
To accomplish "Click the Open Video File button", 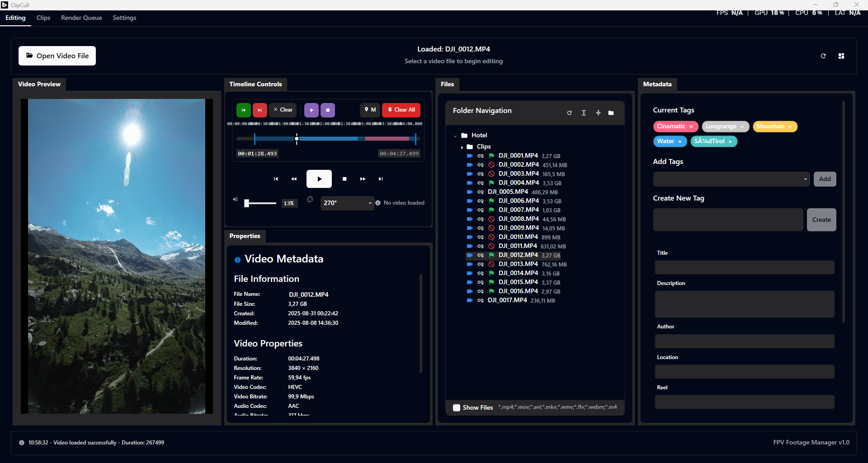I will point(57,56).
